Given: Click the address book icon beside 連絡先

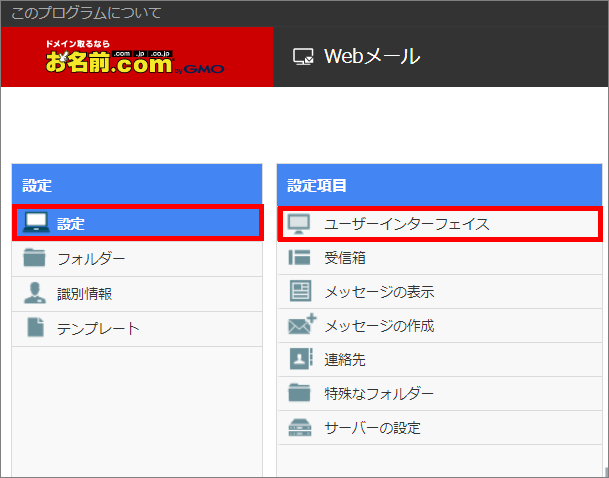Looking at the screenshot, I should 301,358.
